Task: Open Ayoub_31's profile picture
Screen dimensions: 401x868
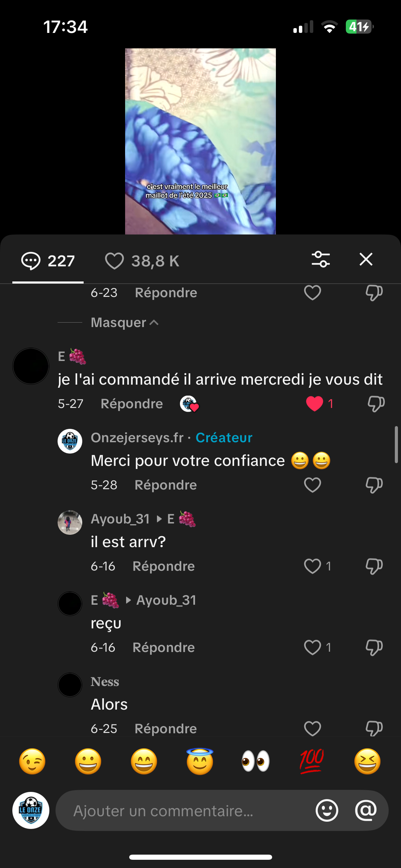Action: 70,522
